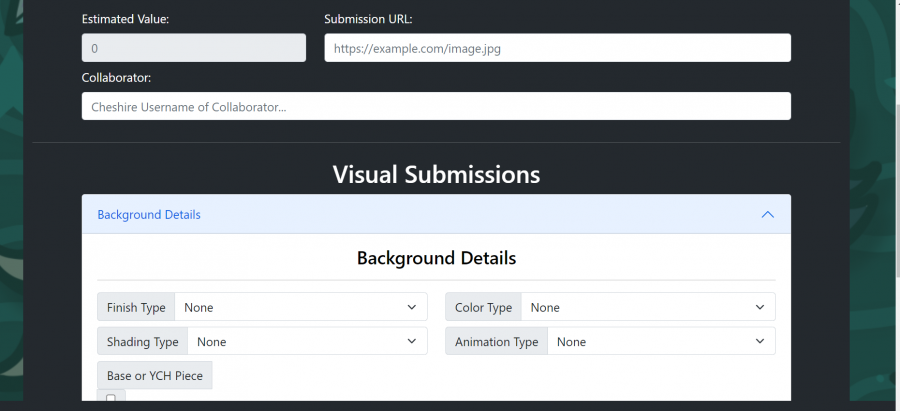
Task: Click the Base or YCH Piece label
Action: pyautogui.click(x=155, y=375)
